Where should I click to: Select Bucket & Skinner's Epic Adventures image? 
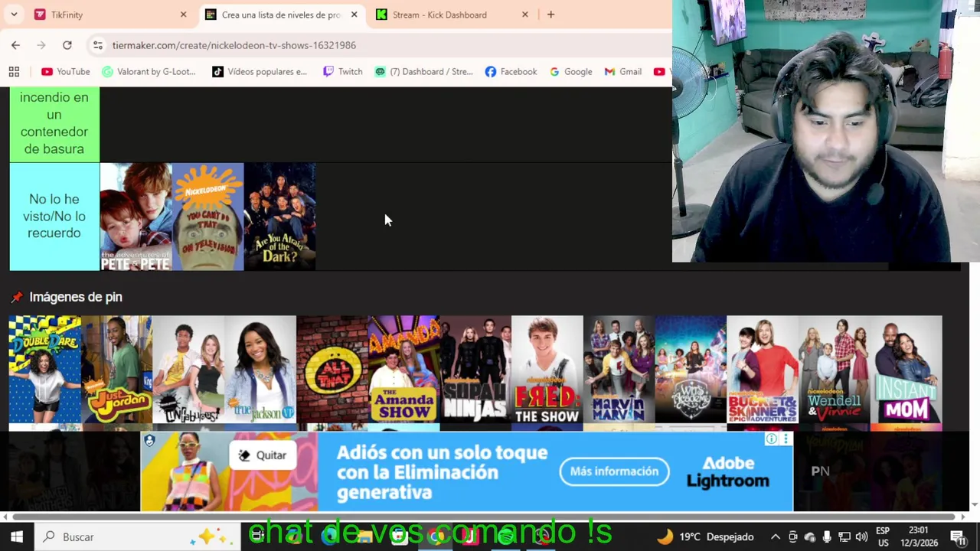tap(763, 369)
